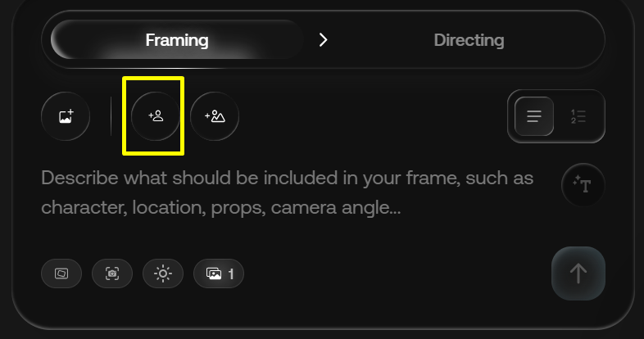
Task: Open the image count selector showing 1
Action: click(x=219, y=273)
